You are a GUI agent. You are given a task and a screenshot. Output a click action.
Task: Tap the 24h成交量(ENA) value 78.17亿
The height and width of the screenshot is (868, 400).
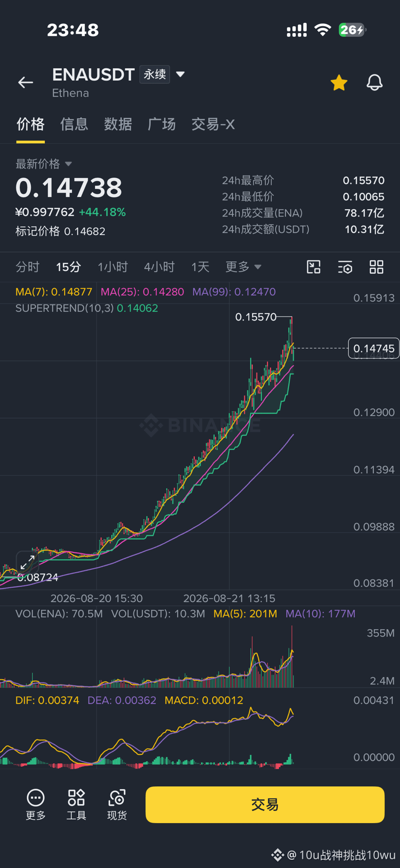364,213
